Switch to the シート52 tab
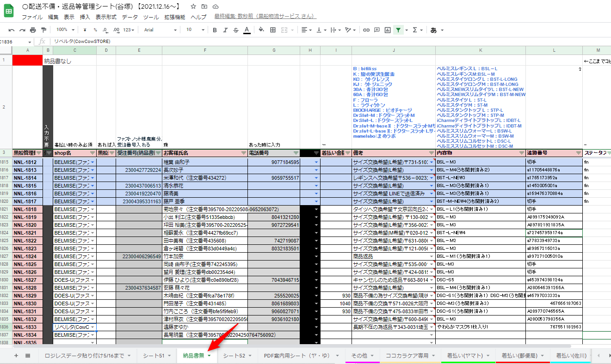 pos(237,355)
